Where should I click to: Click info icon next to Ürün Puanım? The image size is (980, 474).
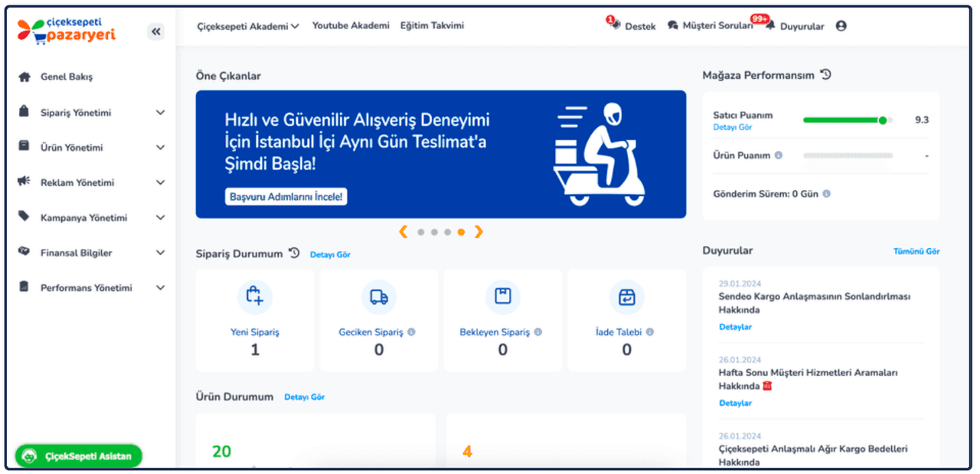[x=779, y=155]
